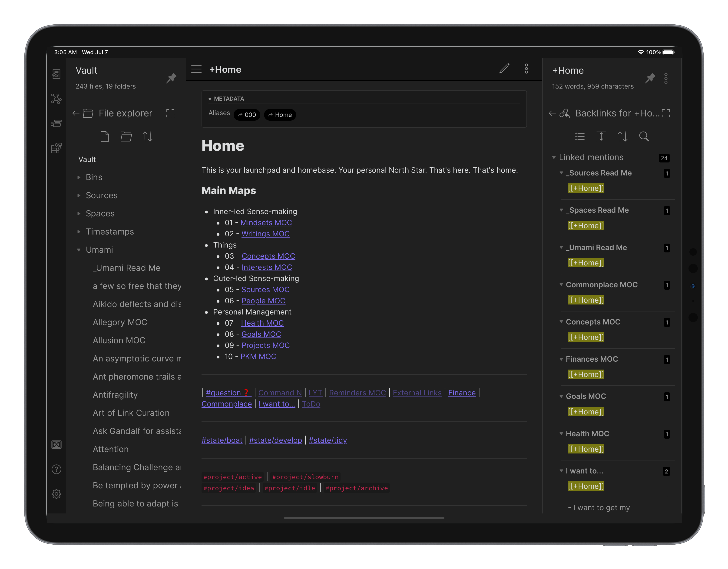This screenshot has width=728, height=569.
Task: Toggle the pin on the Vault sidebar
Action: point(171,78)
